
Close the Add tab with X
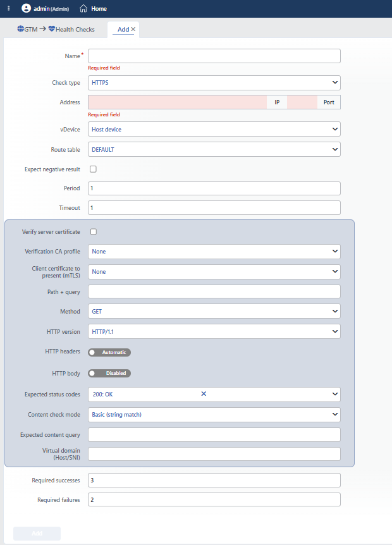pos(133,29)
